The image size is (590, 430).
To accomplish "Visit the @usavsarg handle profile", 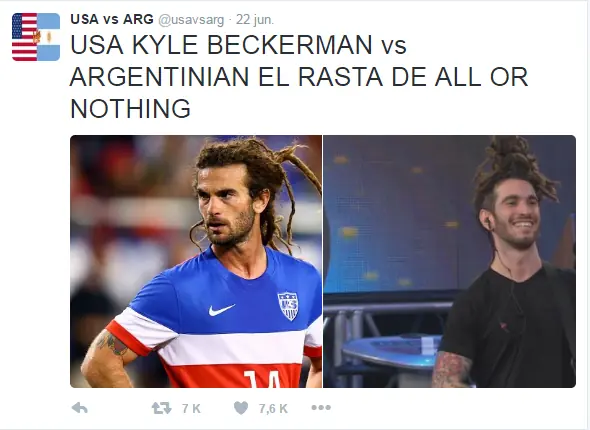I will click(x=191, y=20).
